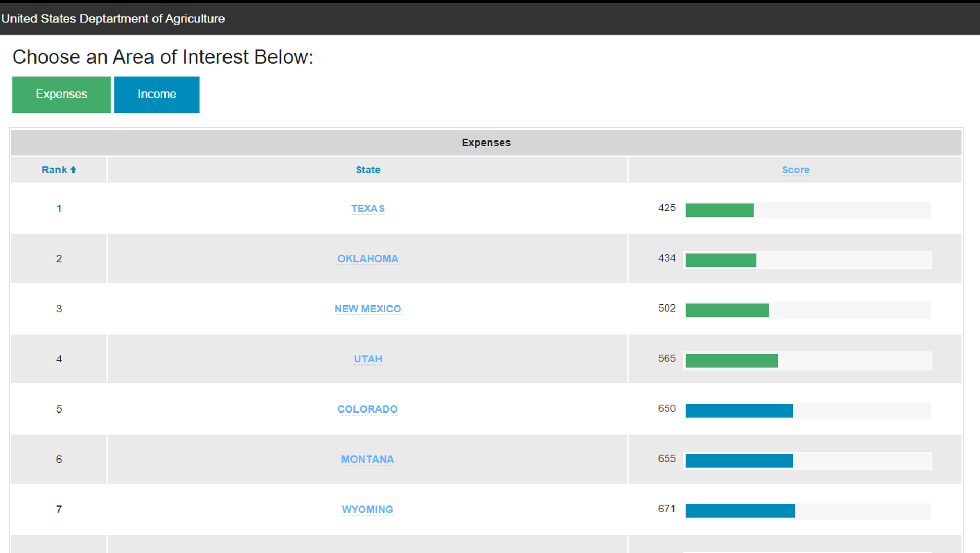This screenshot has width=980, height=553.
Task: Click the Utah score bar
Action: point(808,360)
